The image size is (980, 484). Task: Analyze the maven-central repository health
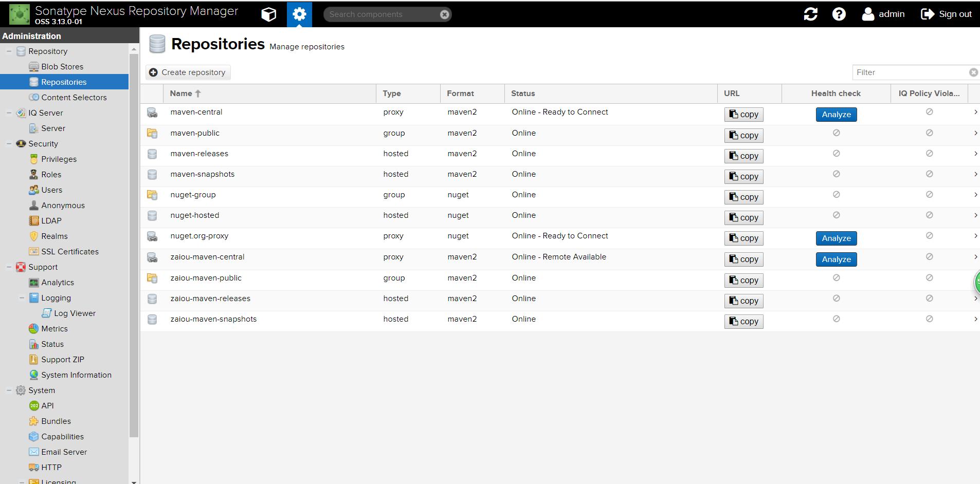(x=836, y=115)
